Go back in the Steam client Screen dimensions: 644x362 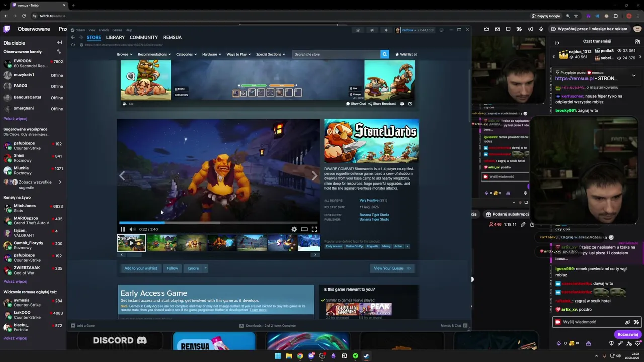(x=73, y=37)
